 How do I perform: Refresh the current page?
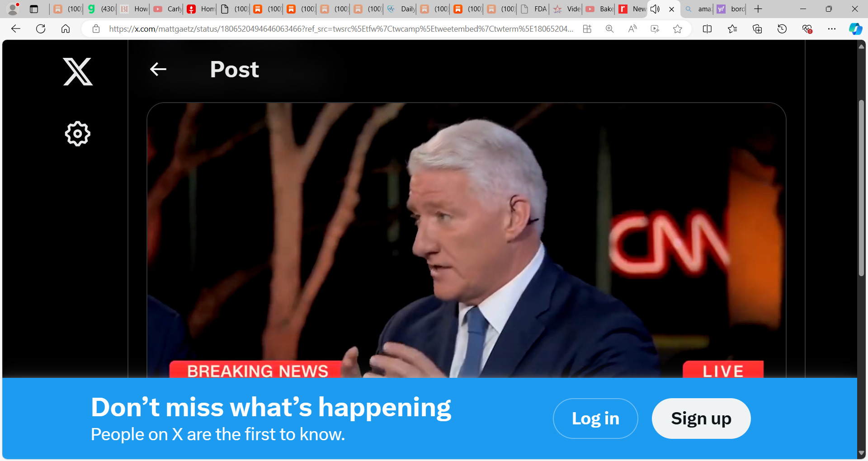coord(41,29)
